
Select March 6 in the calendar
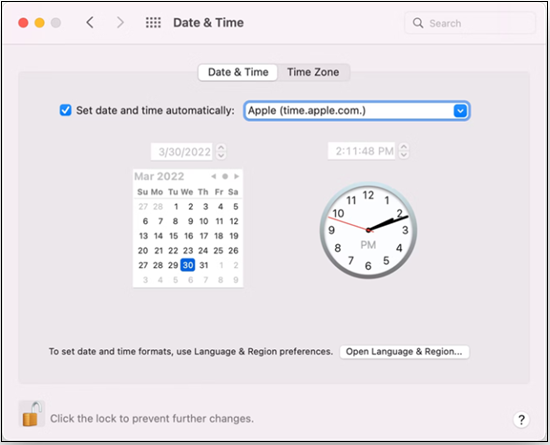pos(145,221)
